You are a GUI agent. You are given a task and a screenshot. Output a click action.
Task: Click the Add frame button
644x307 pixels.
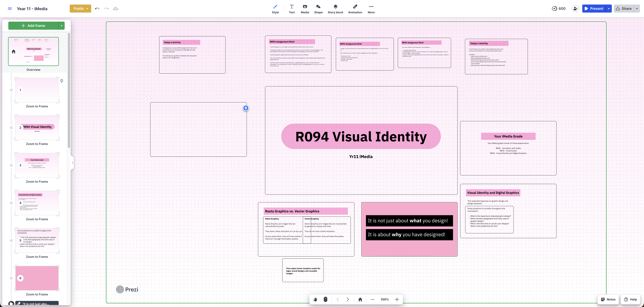[33, 26]
